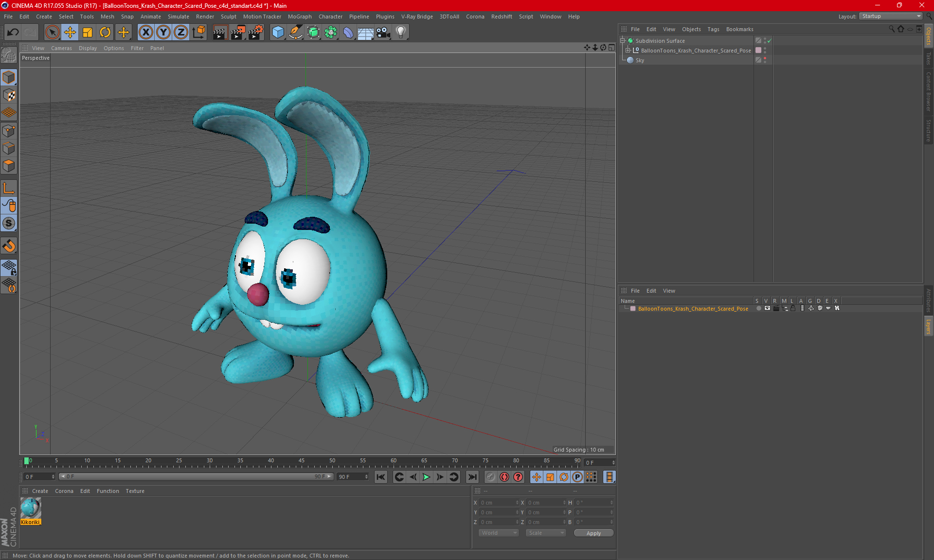Click Record Active Objects button
Screen dimensions: 934x560
490,477
